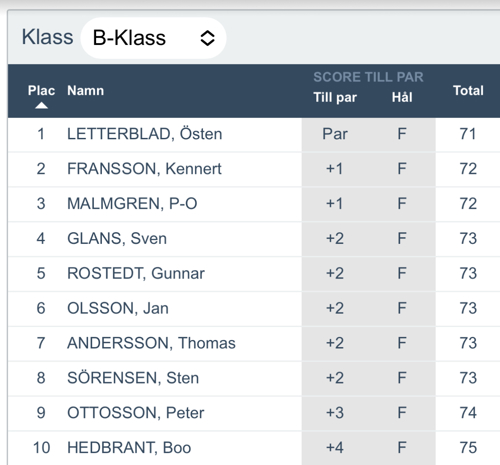
Task: Click the SCORE TILL PAR group header
Action: pyautogui.click(x=368, y=77)
